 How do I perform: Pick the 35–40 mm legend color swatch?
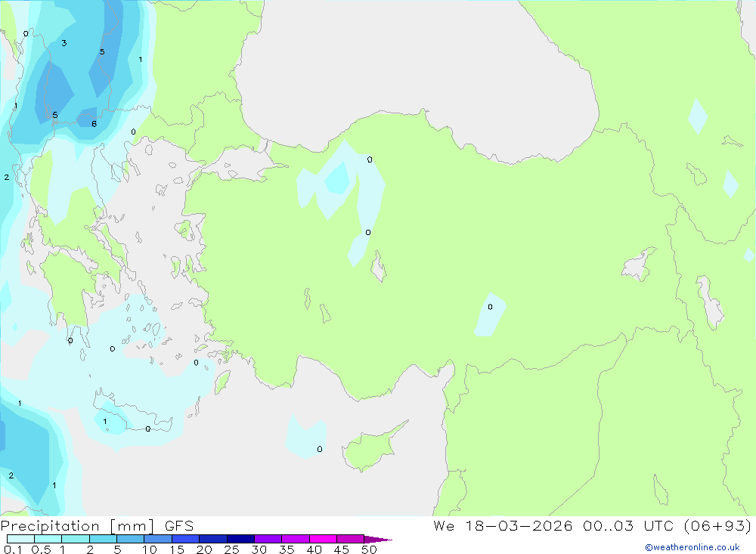(295, 539)
